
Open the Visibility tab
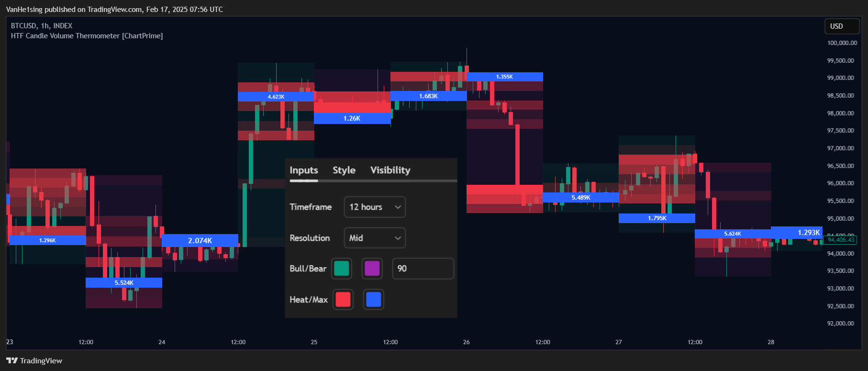(390, 170)
